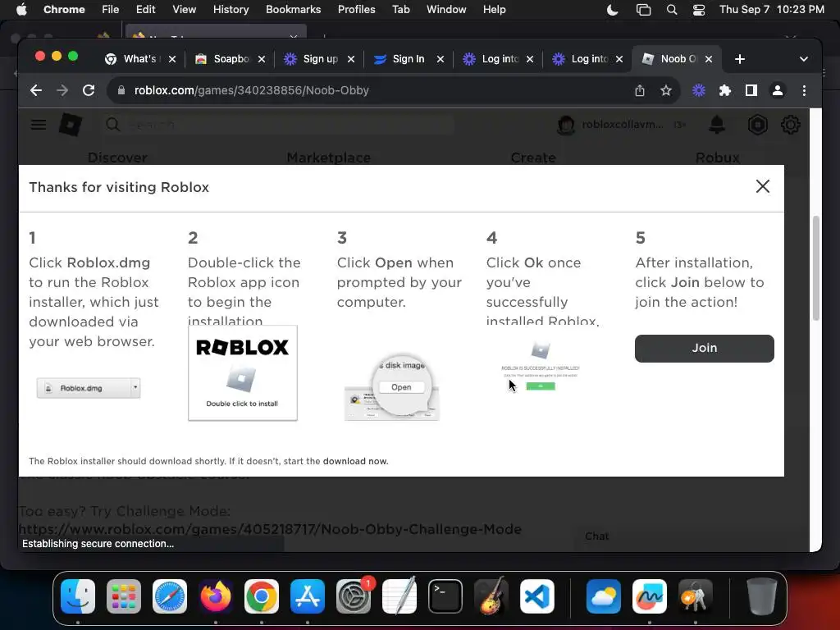Image resolution: width=840 pixels, height=630 pixels.
Task: Go back to the previous page
Action: (36, 90)
